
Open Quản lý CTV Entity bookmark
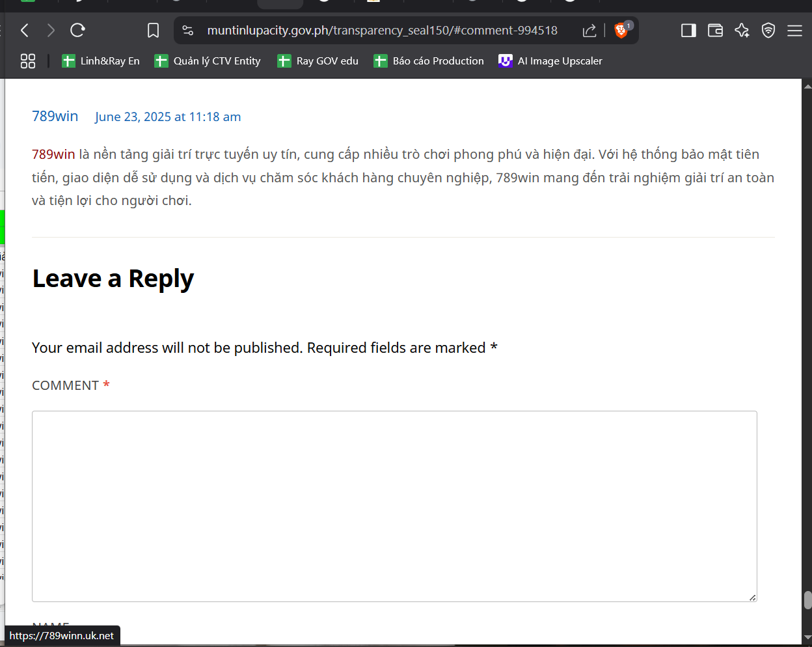(208, 61)
